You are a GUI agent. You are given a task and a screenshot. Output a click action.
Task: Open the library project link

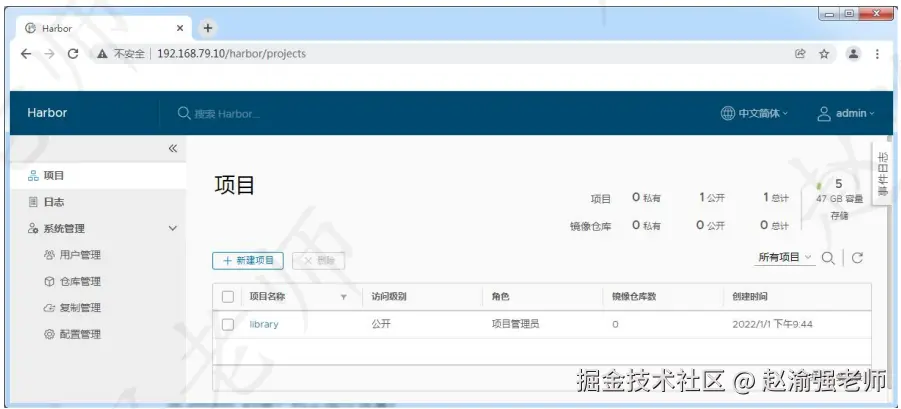(x=264, y=325)
